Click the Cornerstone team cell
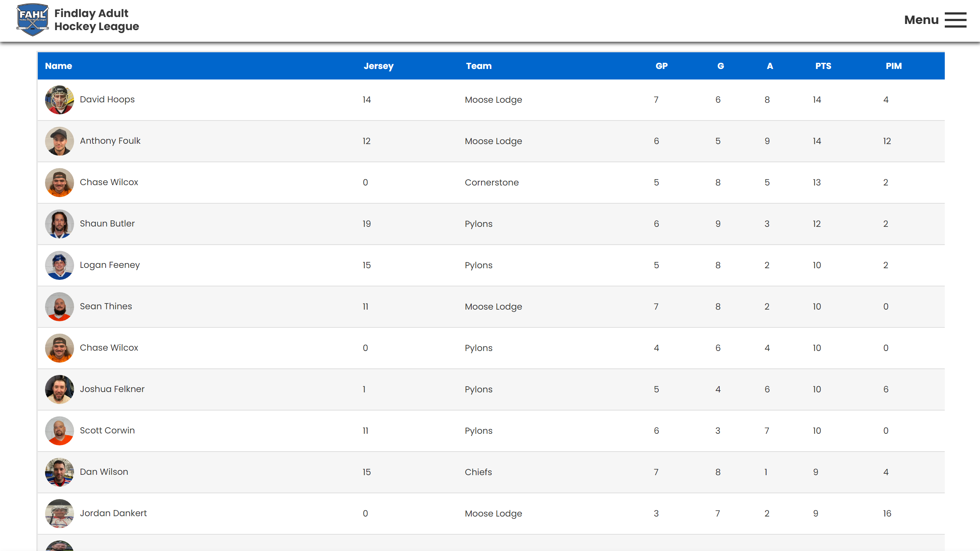980x551 pixels. point(492,183)
